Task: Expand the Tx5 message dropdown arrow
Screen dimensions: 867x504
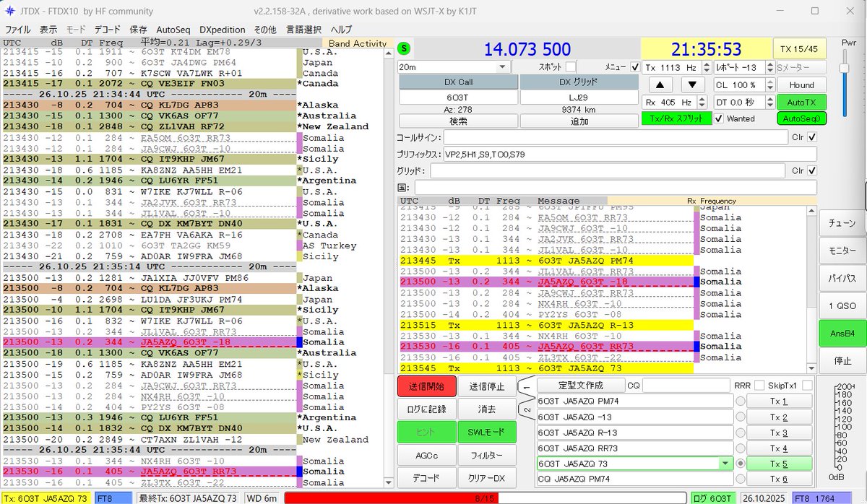Action: [725, 464]
